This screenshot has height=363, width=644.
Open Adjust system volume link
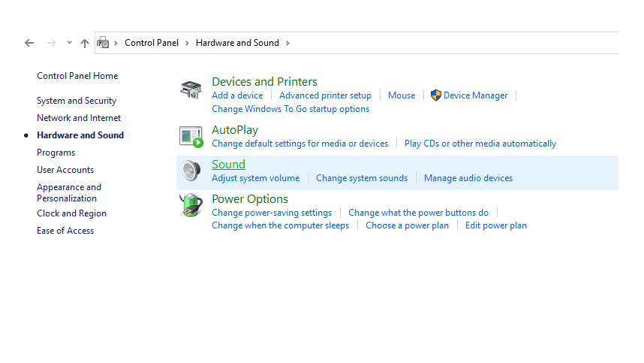tap(255, 178)
